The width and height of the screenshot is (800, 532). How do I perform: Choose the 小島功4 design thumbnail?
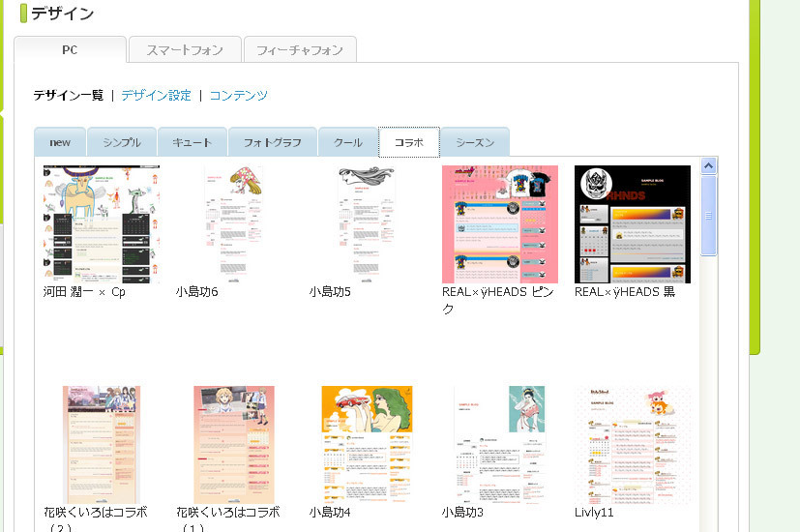point(367,445)
